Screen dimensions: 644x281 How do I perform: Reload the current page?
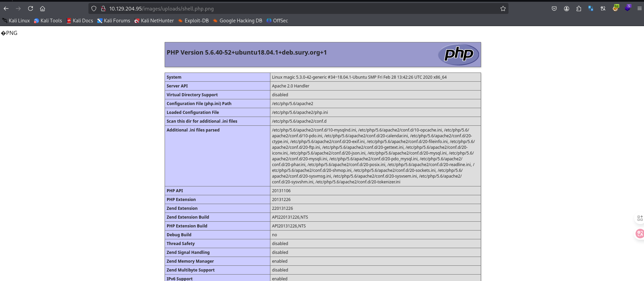pos(30,8)
